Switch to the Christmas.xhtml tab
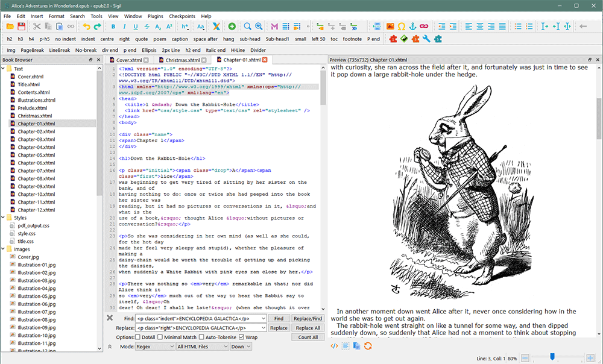The image size is (603, 364). [x=183, y=60]
